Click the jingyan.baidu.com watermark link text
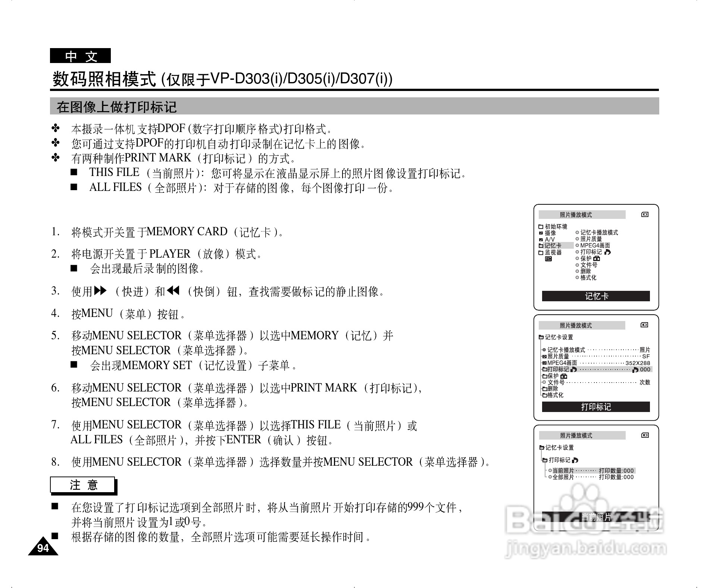The width and height of the screenshot is (710, 588). pyautogui.click(x=586, y=548)
